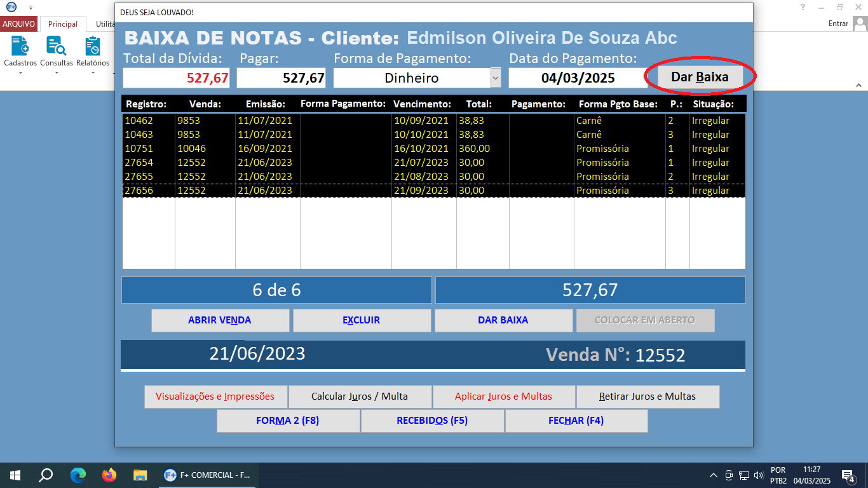This screenshot has height=488, width=868.
Task: Open File Explorer from taskbar
Action: 140,475
